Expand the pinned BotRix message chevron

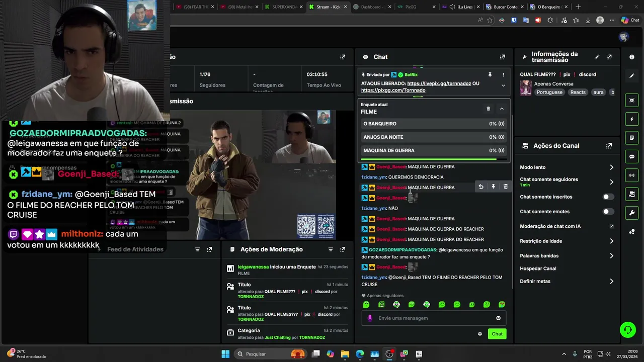click(x=503, y=85)
